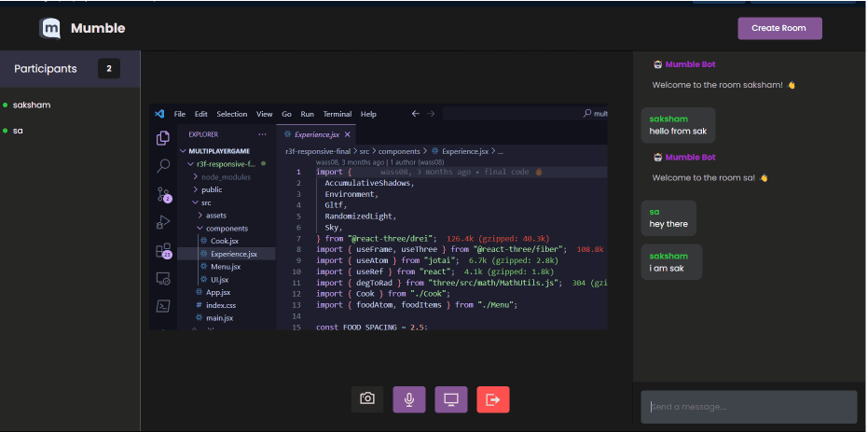The image size is (868, 432).
Task: Click the src breadcrumb segment
Action: tap(365, 150)
